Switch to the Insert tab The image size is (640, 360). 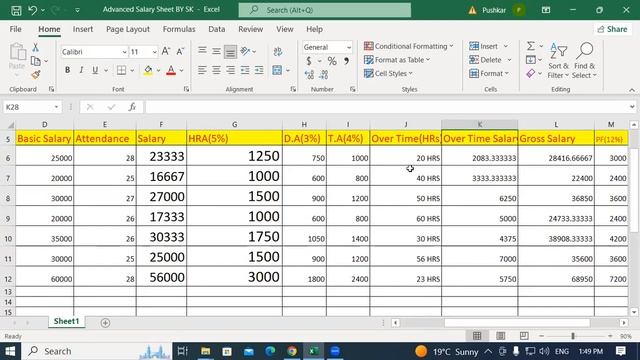(x=83, y=29)
